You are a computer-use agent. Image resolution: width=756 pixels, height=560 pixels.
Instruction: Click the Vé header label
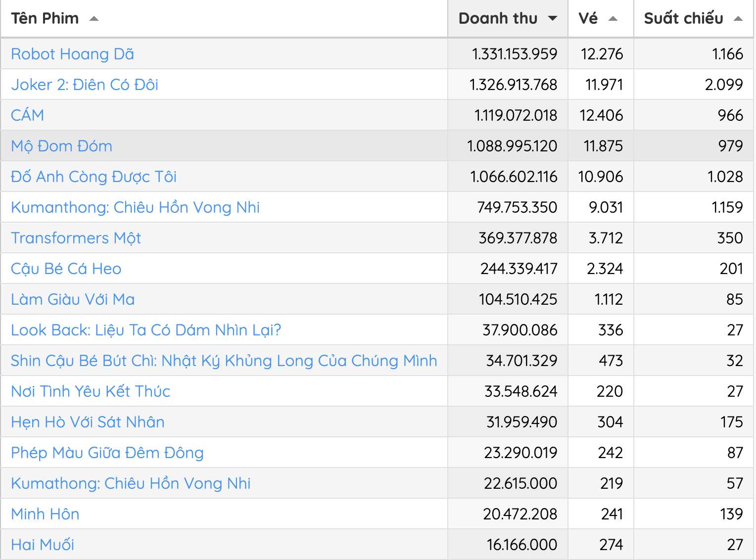[588, 18]
